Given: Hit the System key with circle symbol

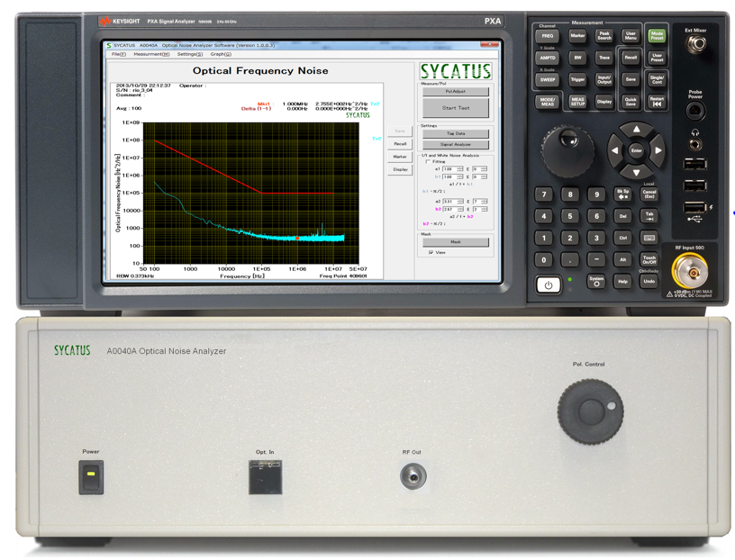Looking at the screenshot, I should pos(596,281).
